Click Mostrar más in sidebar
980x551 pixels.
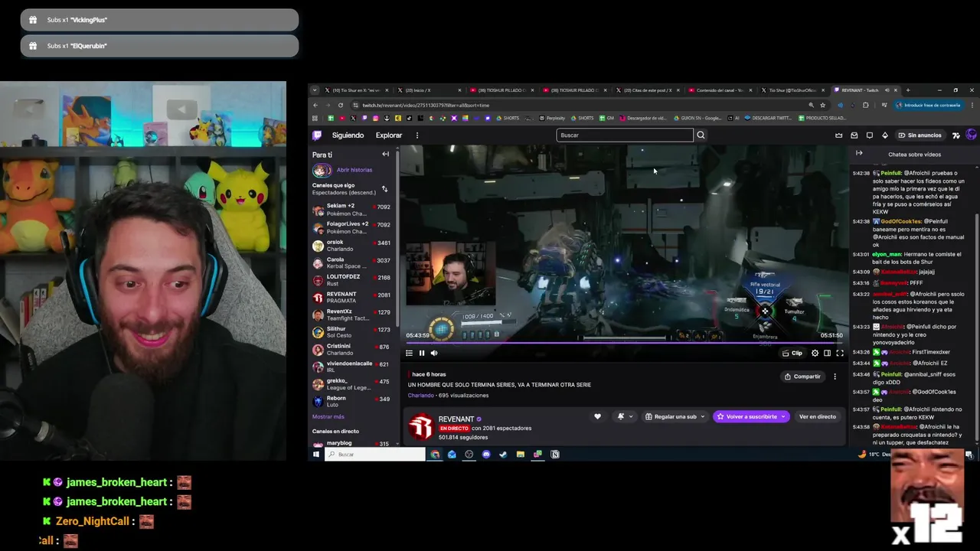pyautogui.click(x=328, y=417)
